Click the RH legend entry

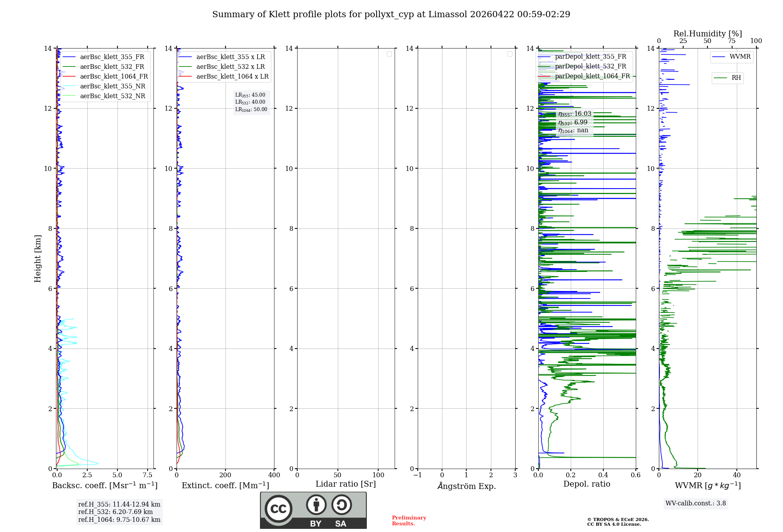pos(736,78)
